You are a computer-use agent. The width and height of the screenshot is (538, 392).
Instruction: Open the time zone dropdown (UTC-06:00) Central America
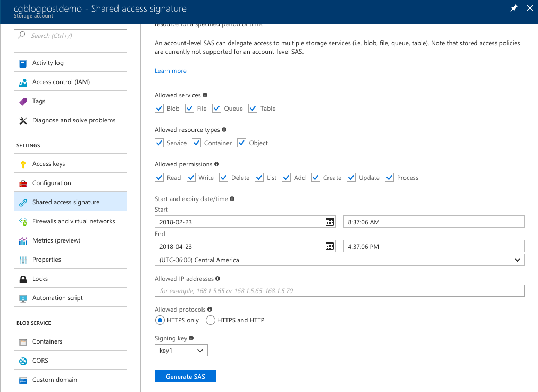340,260
